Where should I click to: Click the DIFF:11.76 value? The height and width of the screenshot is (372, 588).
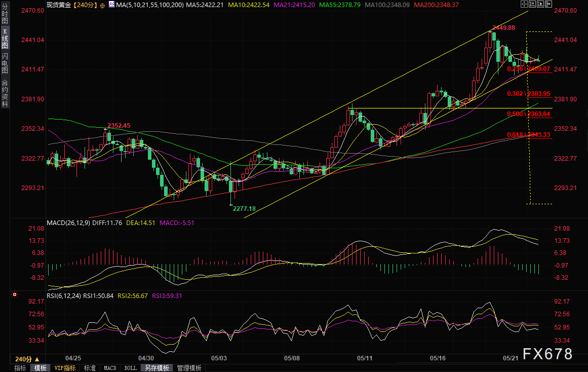click(x=107, y=222)
